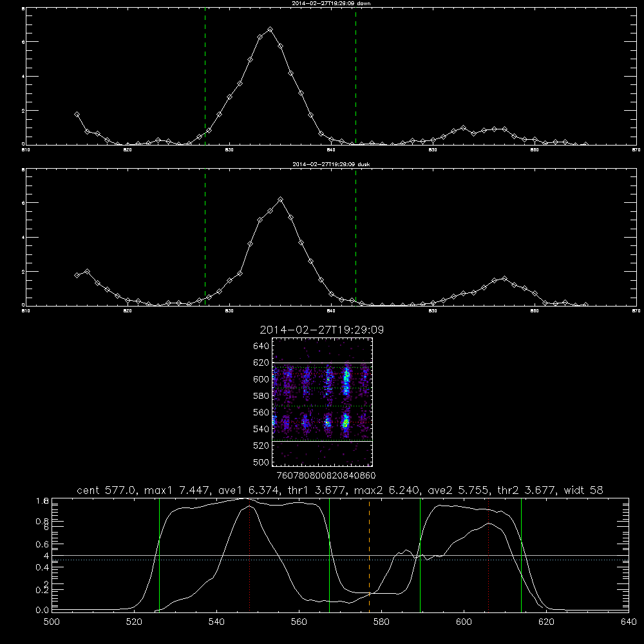Viewport: 644px width, 644px height.
Task: Click the solid green line near 567
Action: pos(329,554)
